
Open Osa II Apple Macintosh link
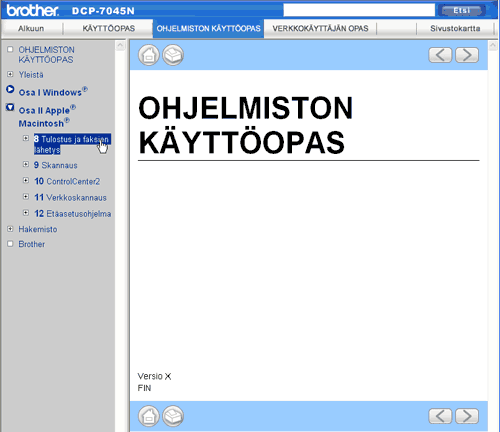[47, 117]
